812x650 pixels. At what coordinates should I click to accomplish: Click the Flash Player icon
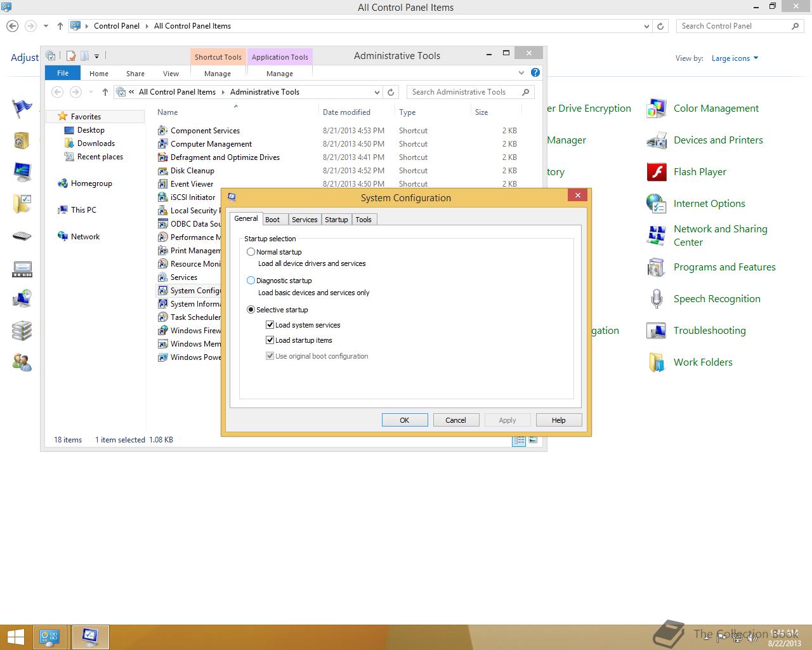click(656, 172)
